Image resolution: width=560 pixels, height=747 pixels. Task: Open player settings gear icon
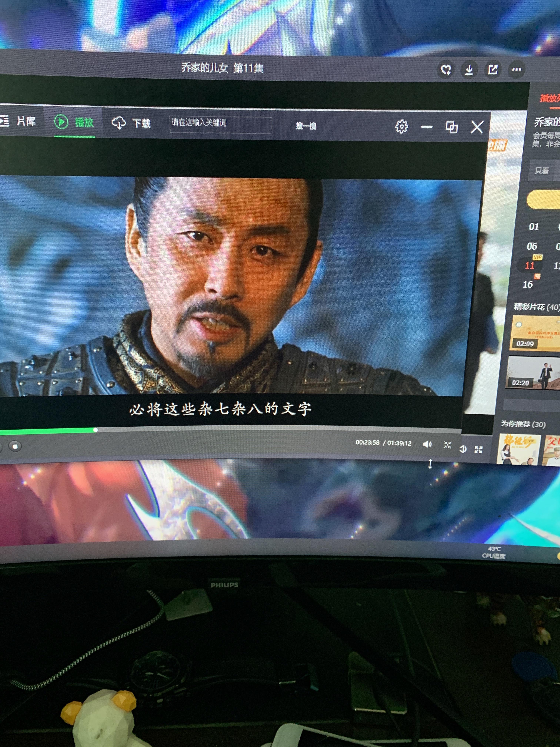click(401, 127)
